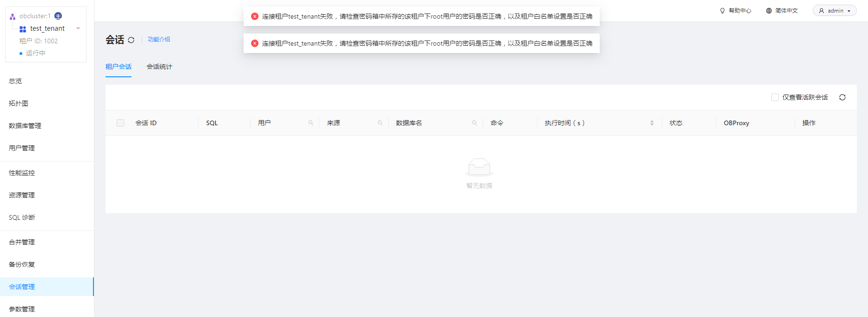Open the search filter on 数据库名 column
This screenshot has height=317, width=868.
point(475,123)
